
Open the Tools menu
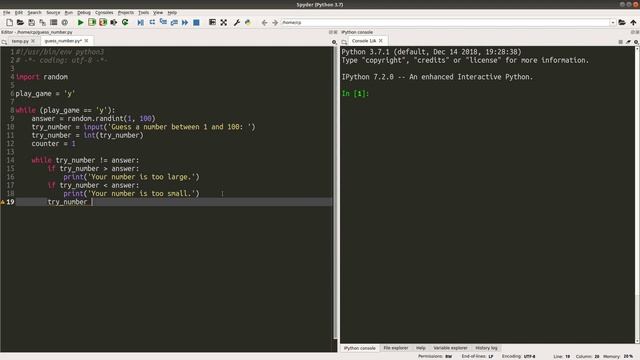pos(144,13)
